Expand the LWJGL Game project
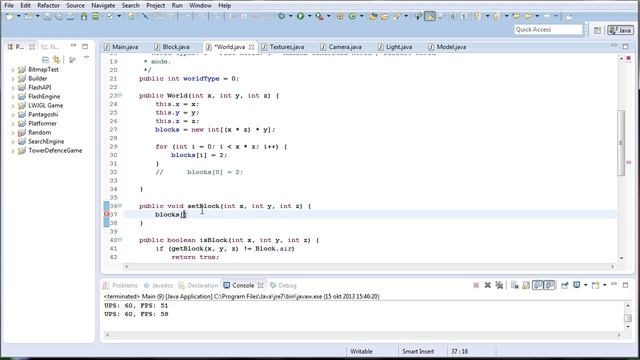Screen dimensions: 640x360 tap(13, 106)
